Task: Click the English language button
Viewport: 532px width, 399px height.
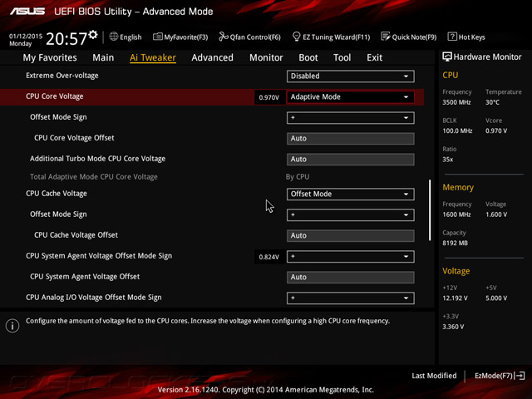Action: point(126,37)
